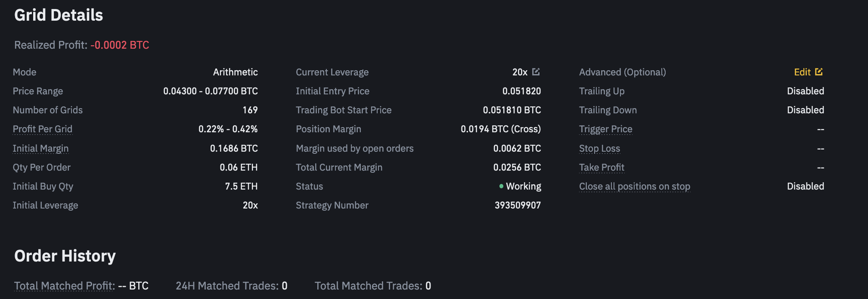Click the Trailing Down Disabled value

[806, 110]
